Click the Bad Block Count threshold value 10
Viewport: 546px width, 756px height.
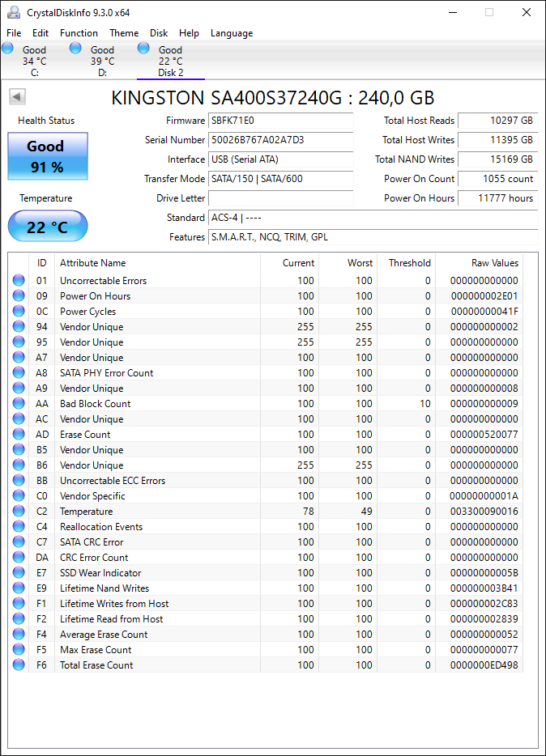(425, 403)
